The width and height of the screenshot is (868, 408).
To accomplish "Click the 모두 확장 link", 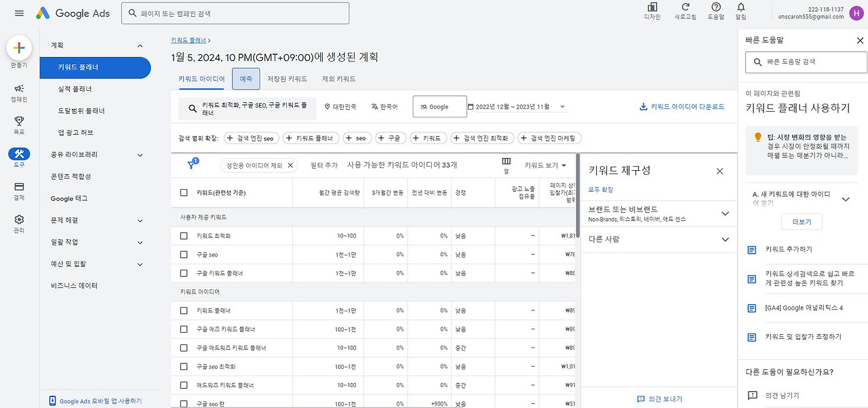I will pyautogui.click(x=601, y=190).
